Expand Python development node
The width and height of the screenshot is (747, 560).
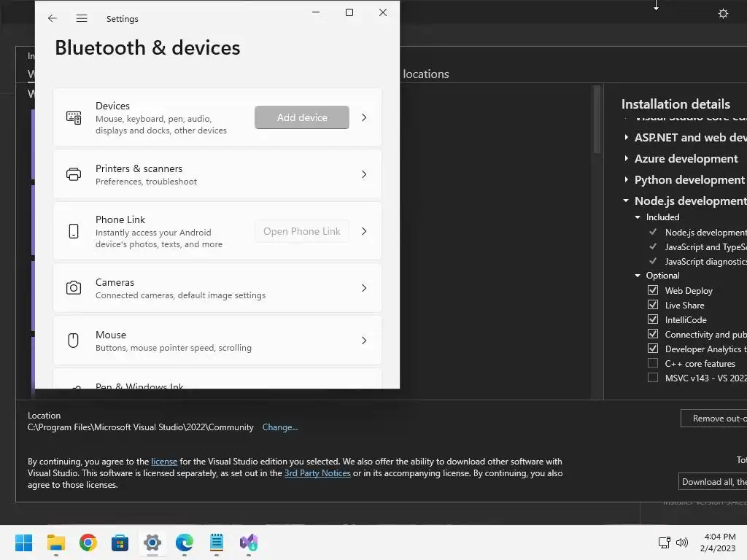click(627, 179)
